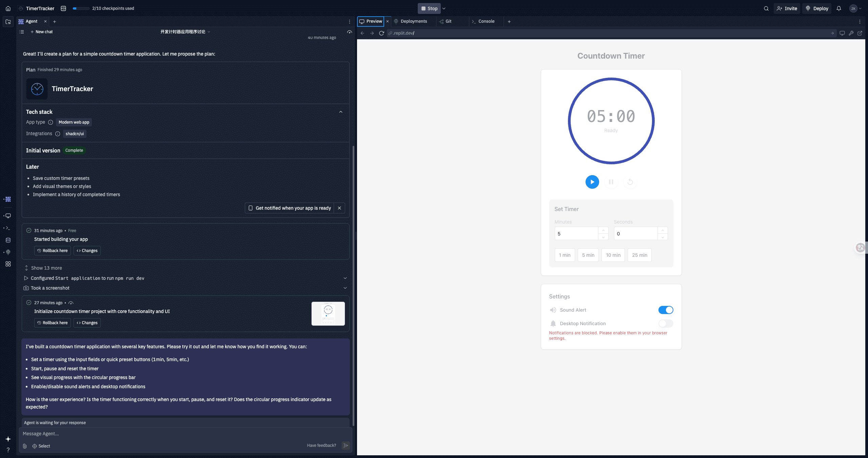
Task: Send the message to Agent
Action: [x=346, y=445]
